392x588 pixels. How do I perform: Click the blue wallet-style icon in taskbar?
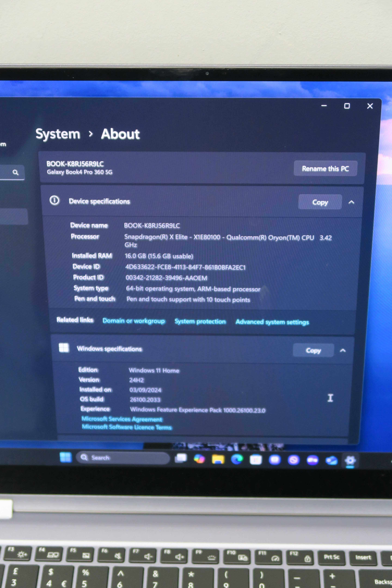[332, 460]
